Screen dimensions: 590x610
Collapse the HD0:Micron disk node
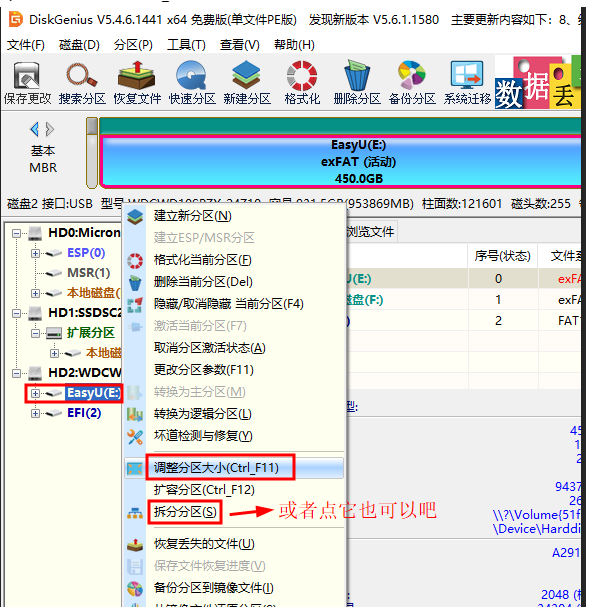pos(16,233)
